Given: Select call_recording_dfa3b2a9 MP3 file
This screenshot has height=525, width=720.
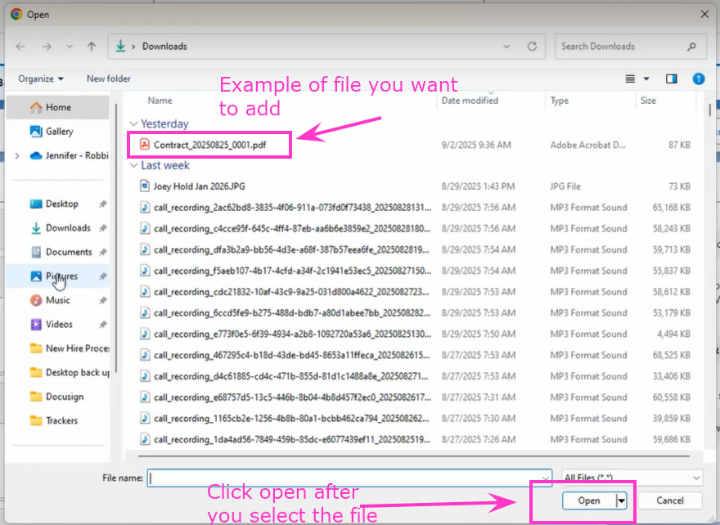Looking at the screenshot, I should point(291,250).
